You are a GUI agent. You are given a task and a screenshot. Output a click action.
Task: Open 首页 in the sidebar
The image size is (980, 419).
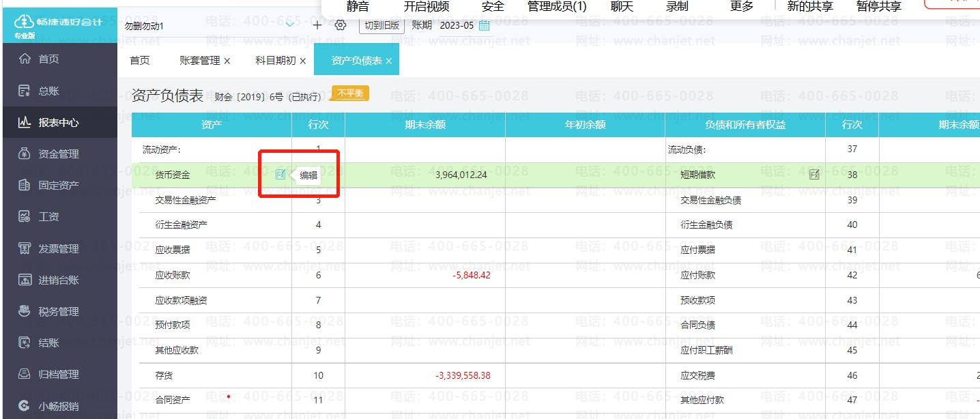pyautogui.click(x=48, y=59)
